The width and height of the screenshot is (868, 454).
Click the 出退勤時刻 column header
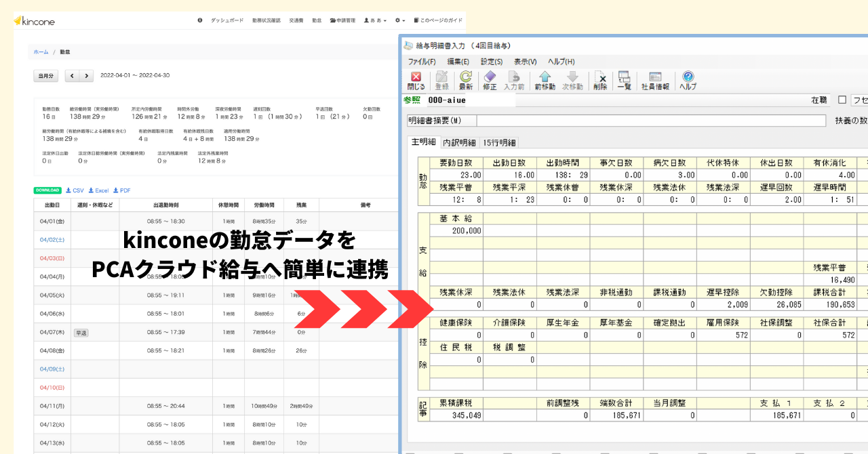165,205
